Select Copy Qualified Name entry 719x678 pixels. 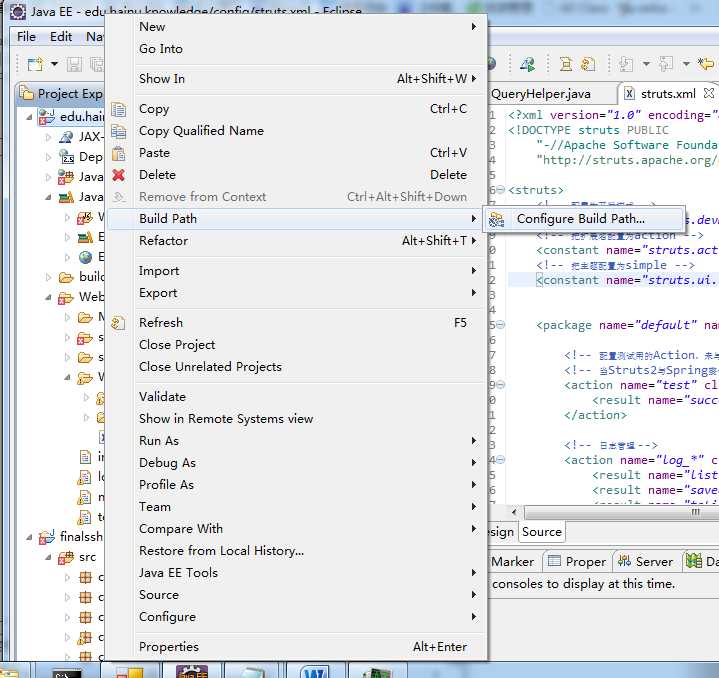point(296,131)
